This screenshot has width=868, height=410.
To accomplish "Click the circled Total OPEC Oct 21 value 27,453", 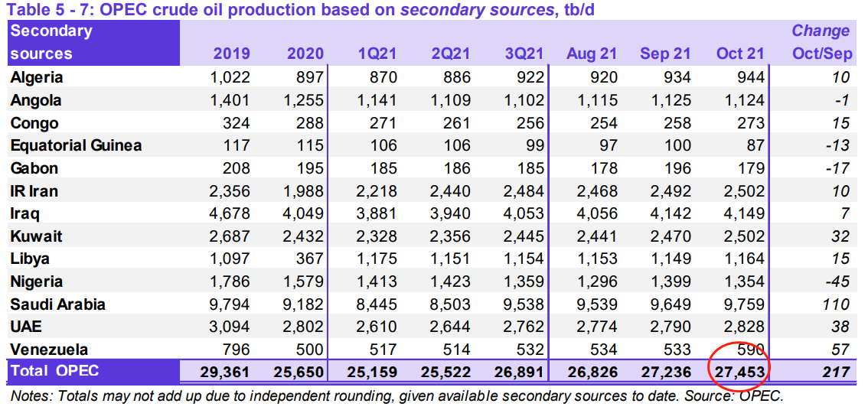I will click(739, 372).
